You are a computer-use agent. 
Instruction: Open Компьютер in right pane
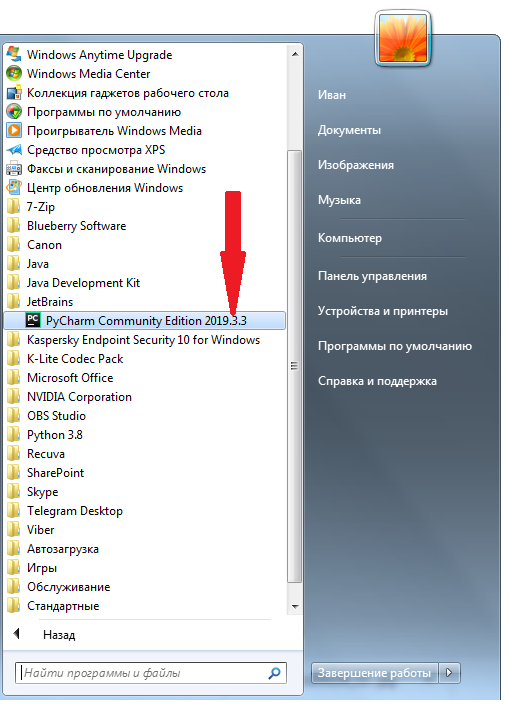(x=350, y=238)
